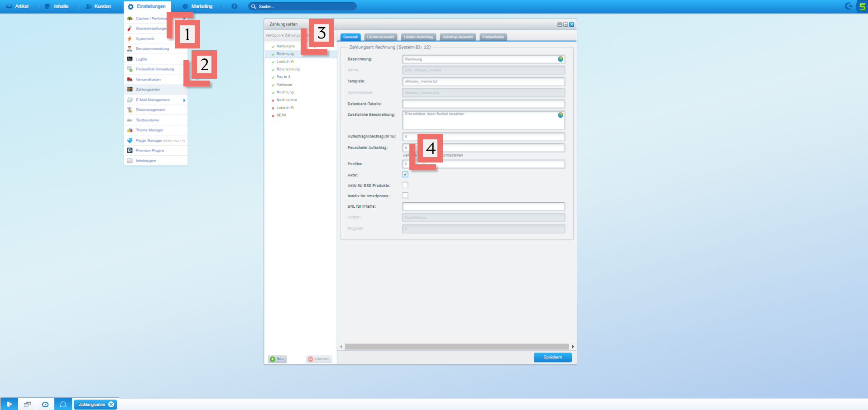Open the notifications bell in bottom bar
Screen dimensions: 868x410
[x=63, y=404]
